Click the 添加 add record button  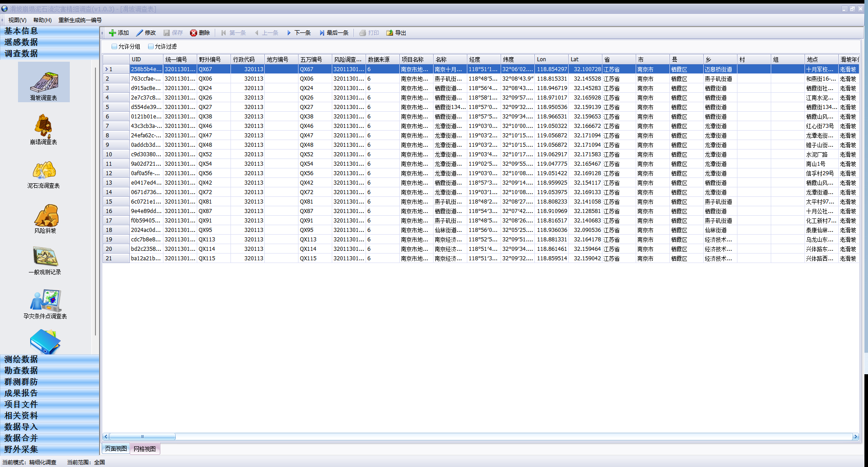click(119, 33)
